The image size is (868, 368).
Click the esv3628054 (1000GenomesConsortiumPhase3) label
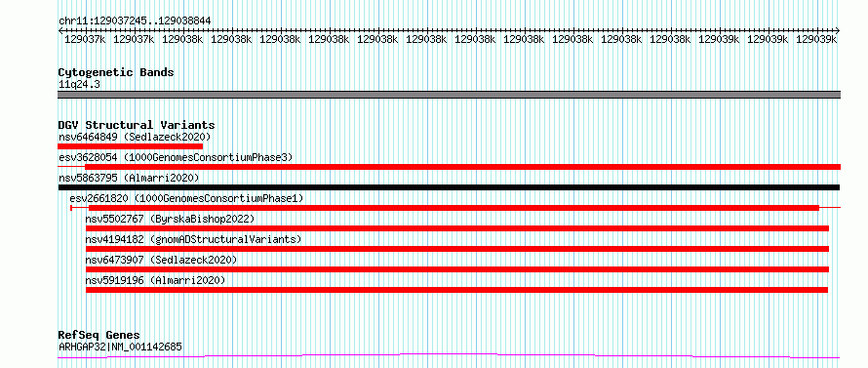[x=176, y=157]
